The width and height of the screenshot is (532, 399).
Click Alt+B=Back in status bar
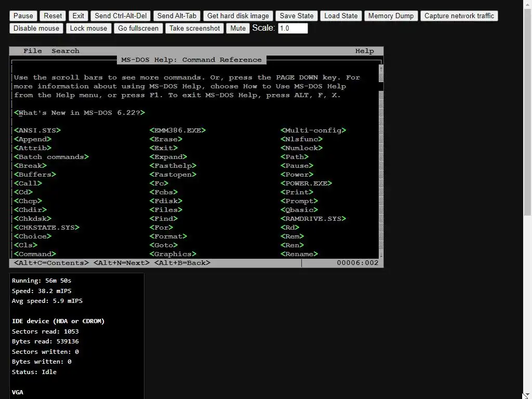coord(182,263)
